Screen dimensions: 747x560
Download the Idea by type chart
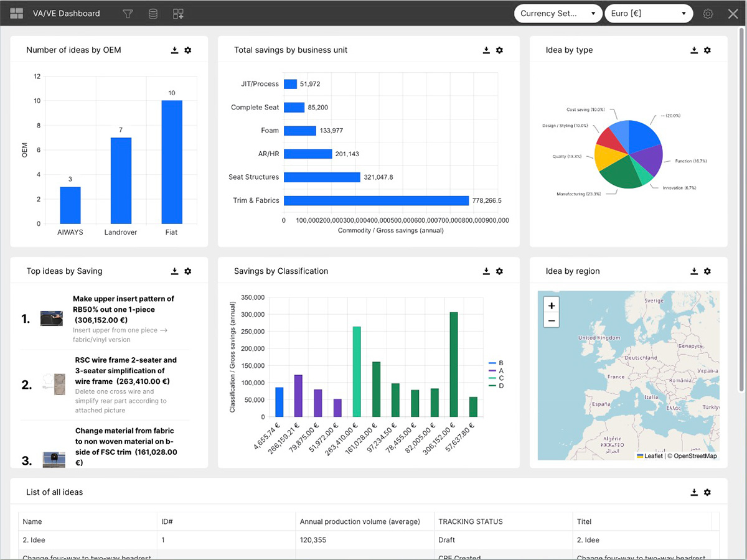pos(694,50)
